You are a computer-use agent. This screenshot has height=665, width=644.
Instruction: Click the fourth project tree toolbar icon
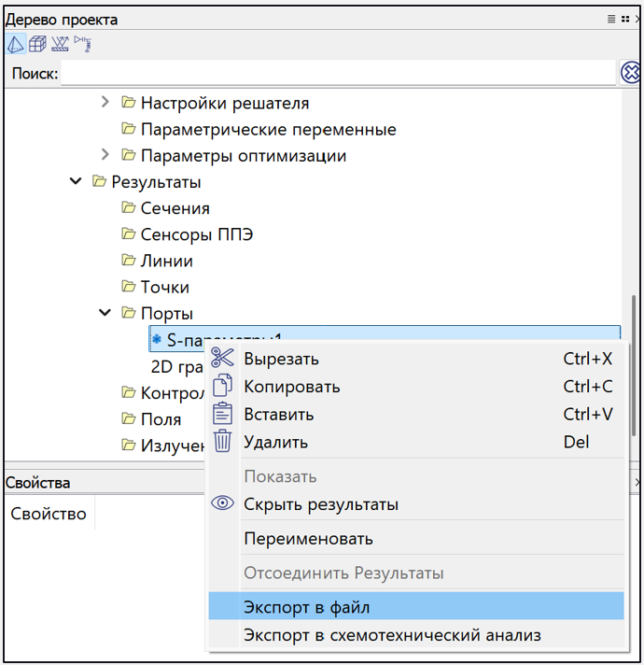point(82,43)
